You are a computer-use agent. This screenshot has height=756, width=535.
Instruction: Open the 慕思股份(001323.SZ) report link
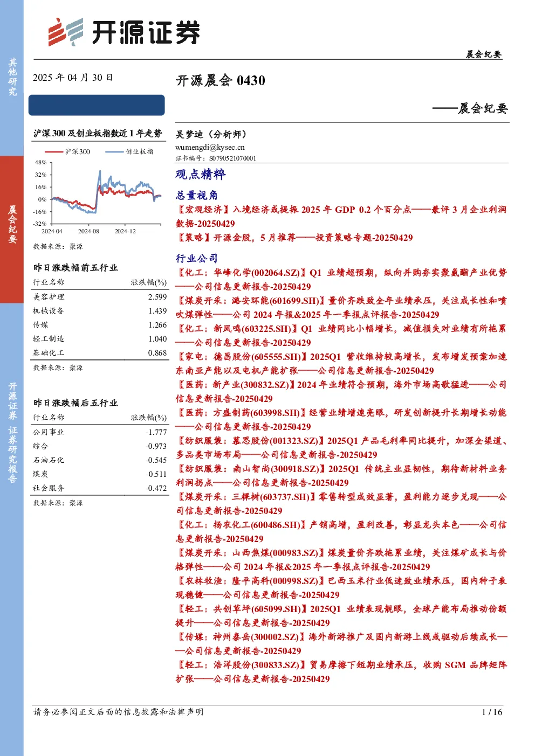pos(341,448)
